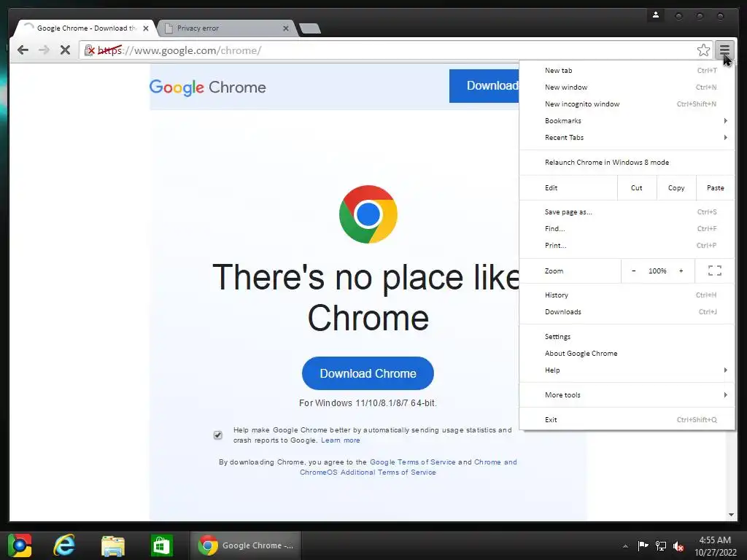Open Settings from the menu
The width and height of the screenshot is (747, 560).
pyautogui.click(x=627, y=337)
